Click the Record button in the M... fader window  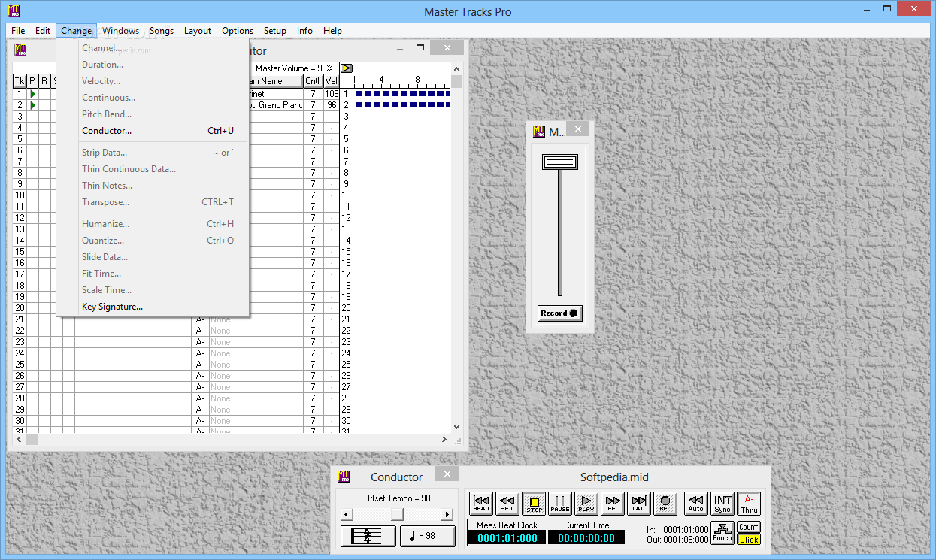(560, 313)
